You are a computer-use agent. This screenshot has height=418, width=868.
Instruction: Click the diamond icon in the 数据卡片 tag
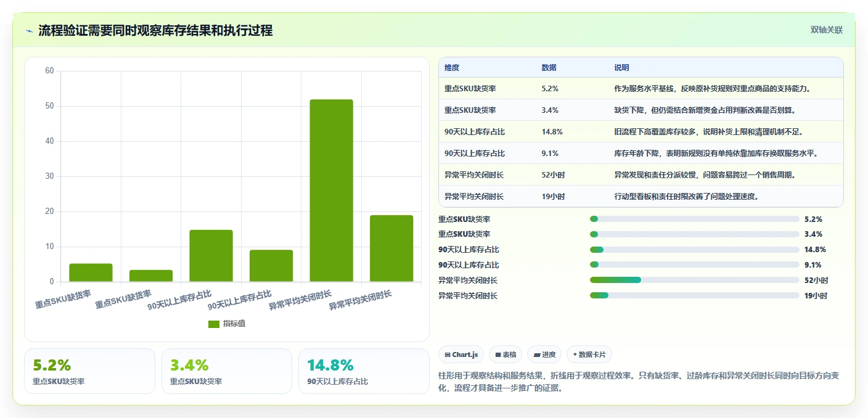[x=575, y=354]
